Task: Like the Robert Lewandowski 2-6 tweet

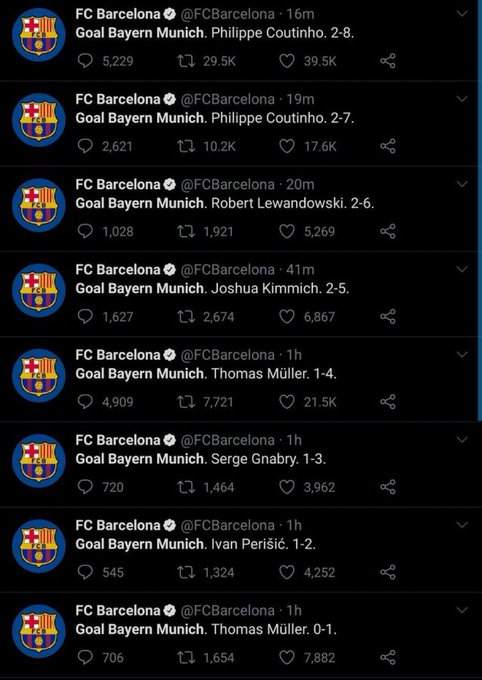Action: [x=286, y=232]
